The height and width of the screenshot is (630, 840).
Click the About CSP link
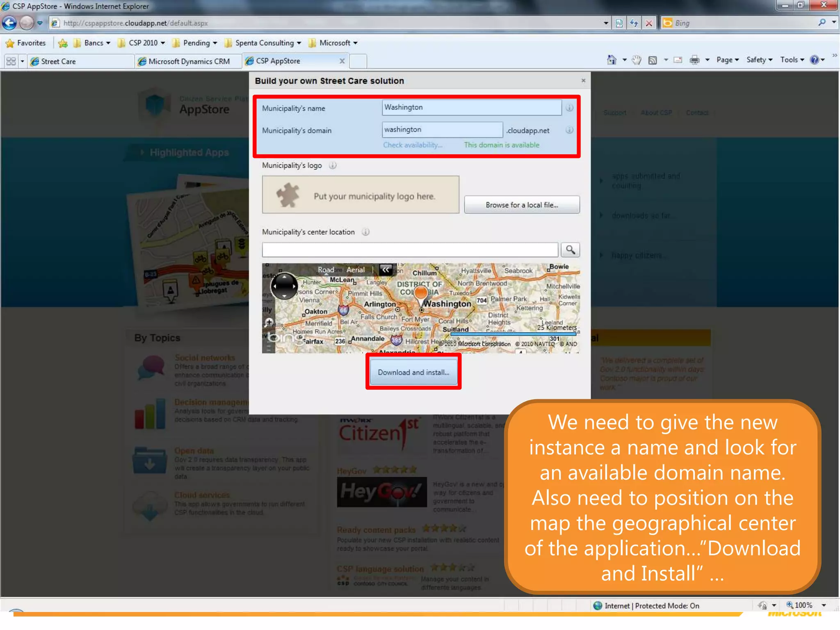(656, 113)
